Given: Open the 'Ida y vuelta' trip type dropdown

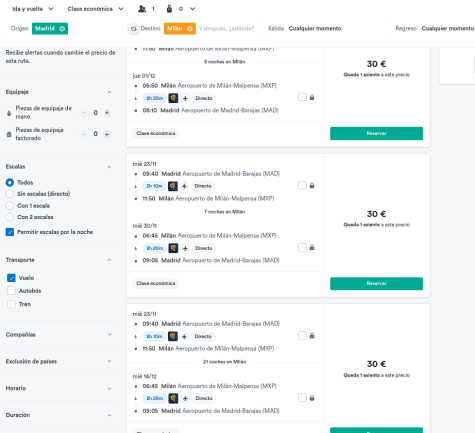Looking at the screenshot, I should tap(33, 9).
